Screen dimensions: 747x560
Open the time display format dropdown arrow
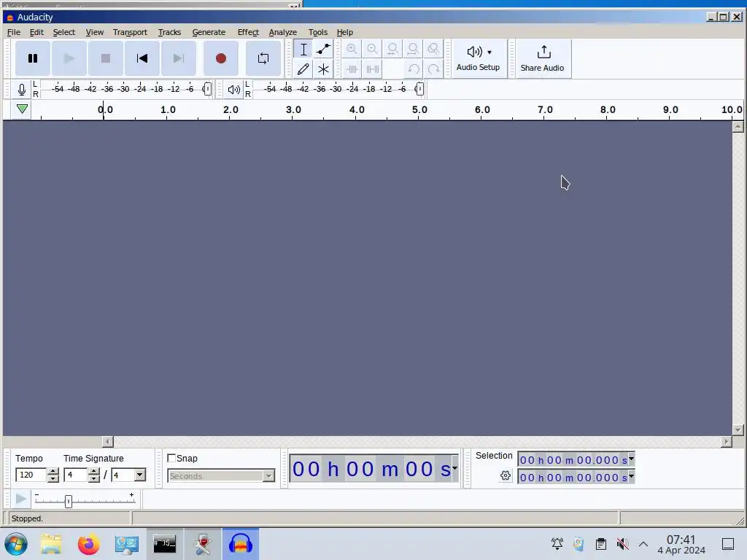[x=454, y=468]
